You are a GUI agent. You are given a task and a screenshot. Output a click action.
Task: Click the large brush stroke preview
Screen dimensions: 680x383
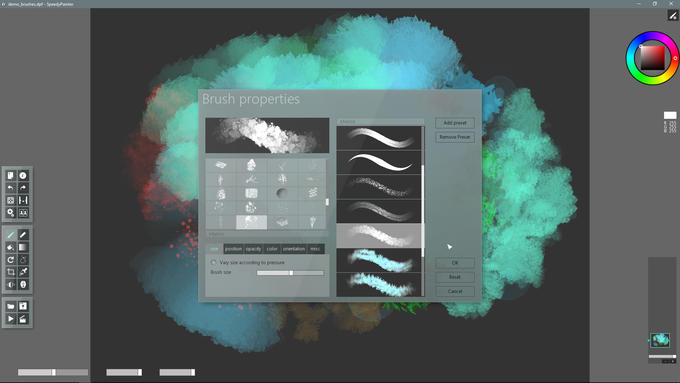(x=267, y=135)
